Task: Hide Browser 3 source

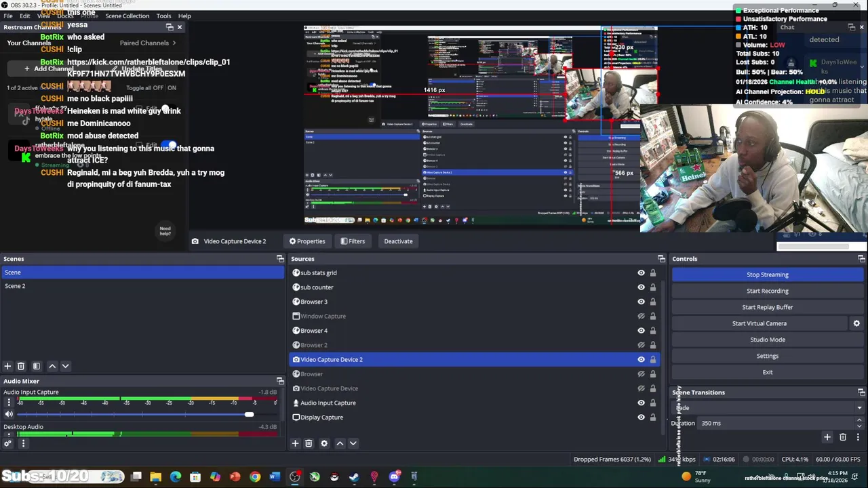Action: click(x=641, y=302)
